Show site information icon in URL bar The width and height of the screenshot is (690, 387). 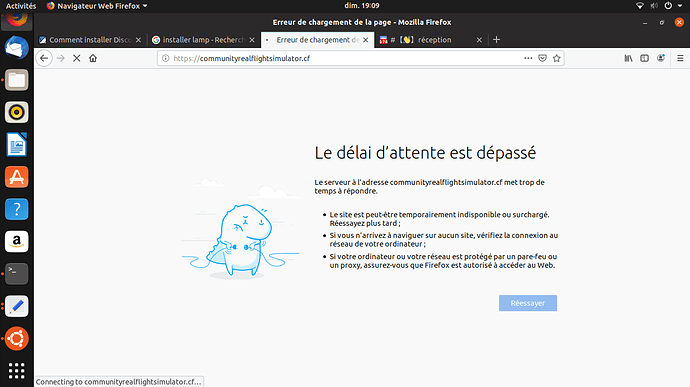click(x=165, y=58)
